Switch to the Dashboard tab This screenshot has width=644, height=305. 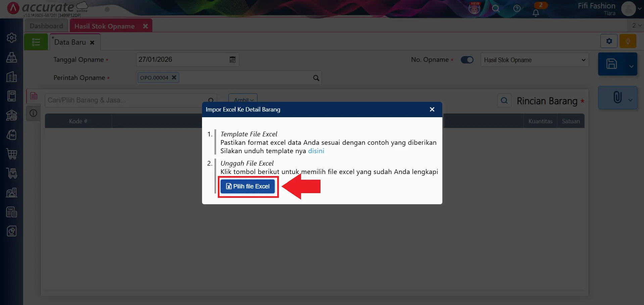click(46, 26)
